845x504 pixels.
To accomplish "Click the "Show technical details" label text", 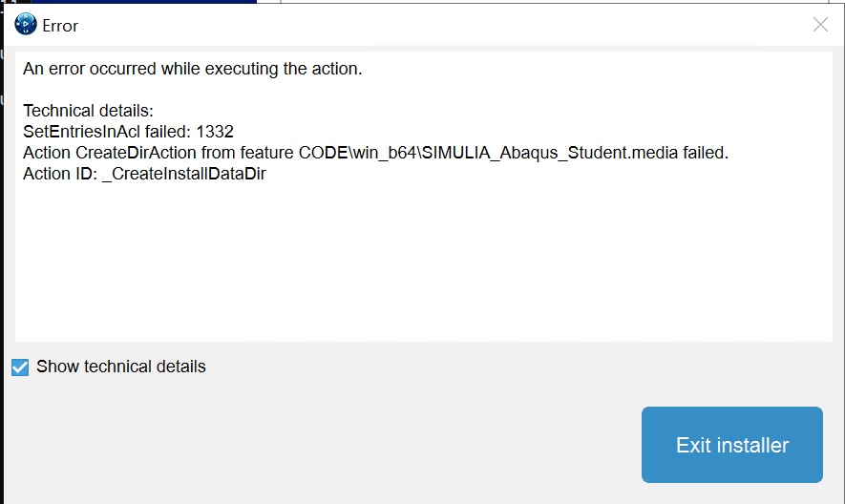I will pos(120,367).
